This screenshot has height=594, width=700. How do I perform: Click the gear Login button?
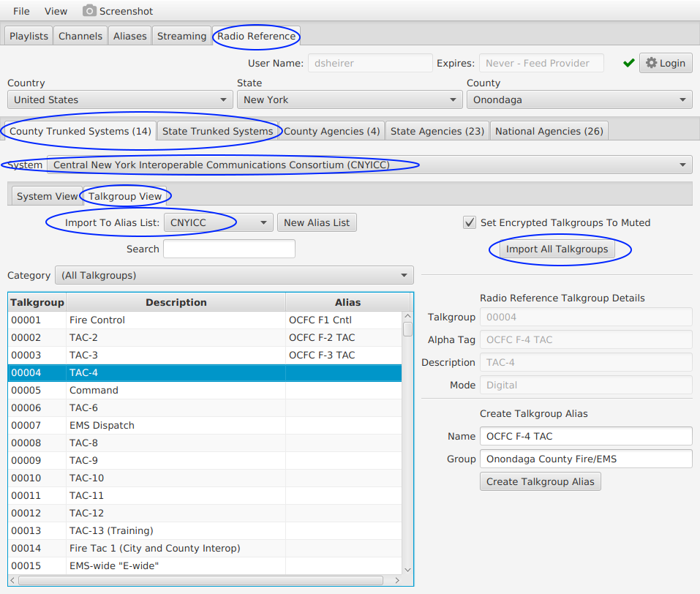(x=666, y=63)
